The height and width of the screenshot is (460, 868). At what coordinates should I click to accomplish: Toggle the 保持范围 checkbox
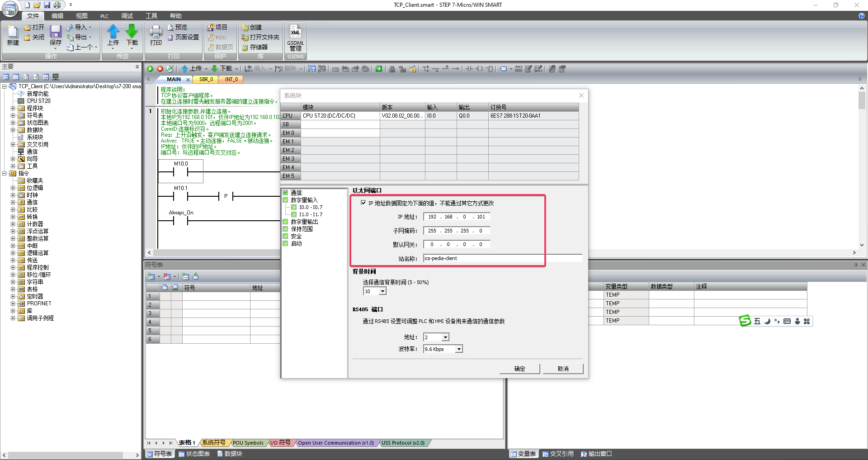(286, 229)
